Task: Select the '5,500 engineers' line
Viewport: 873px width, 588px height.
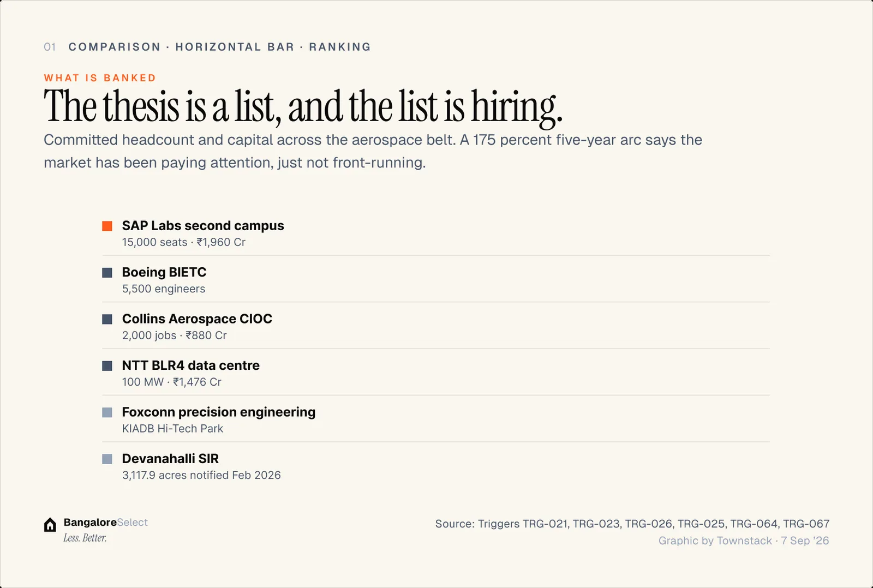Action: (164, 289)
